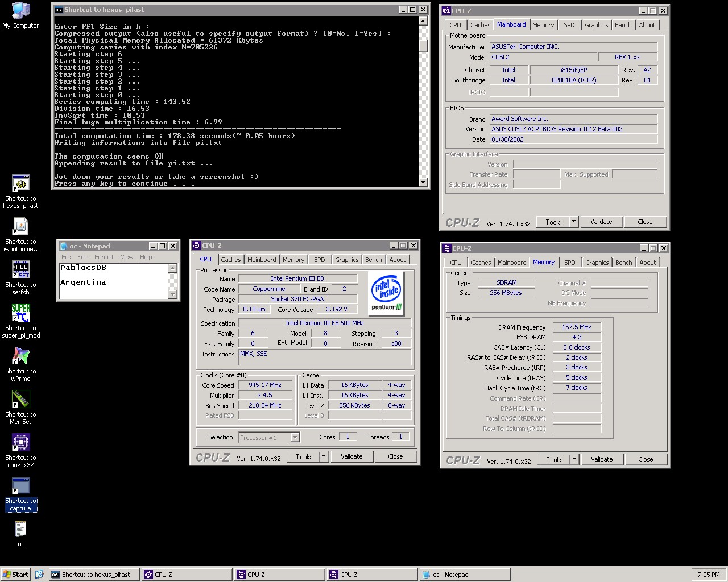Click the Core Voltage value 2.192 V
728x582 pixels.
click(337, 309)
